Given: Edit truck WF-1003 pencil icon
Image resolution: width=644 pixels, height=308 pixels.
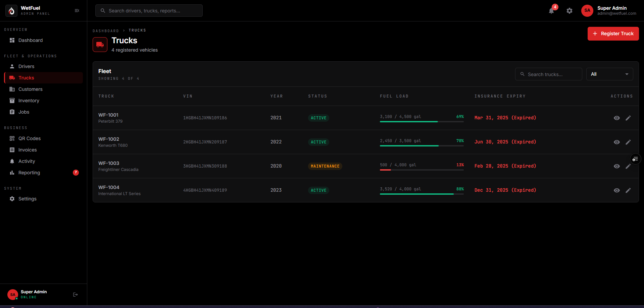Looking at the screenshot, I should pos(628,167).
